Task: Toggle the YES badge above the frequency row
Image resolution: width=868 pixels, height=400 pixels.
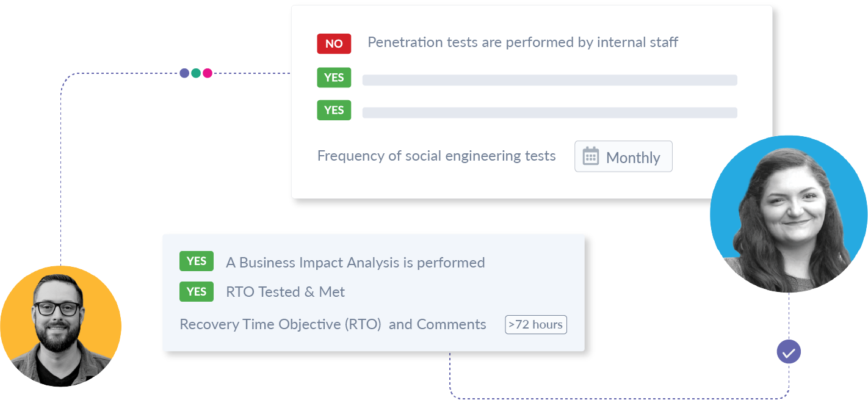Action: coord(334,110)
